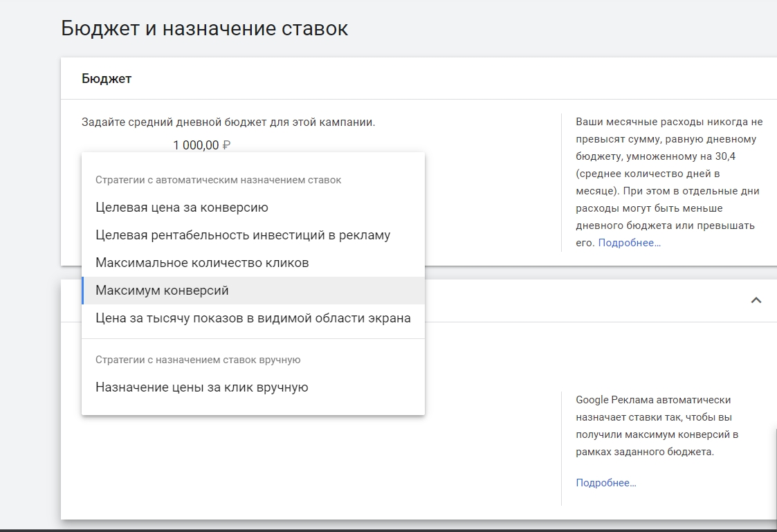Click "Стратегии с автоматическим назначением ставок" group label

(218, 180)
